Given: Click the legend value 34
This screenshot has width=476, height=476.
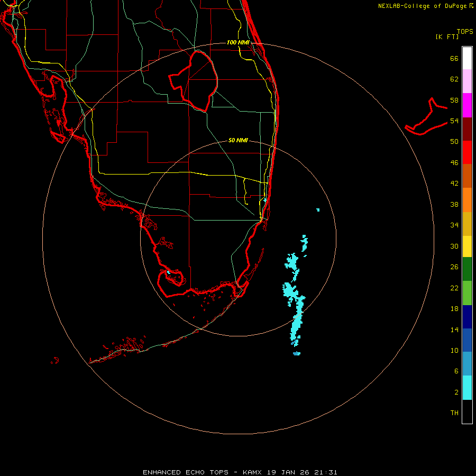Looking at the screenshot, I should [x=454, y=225].
